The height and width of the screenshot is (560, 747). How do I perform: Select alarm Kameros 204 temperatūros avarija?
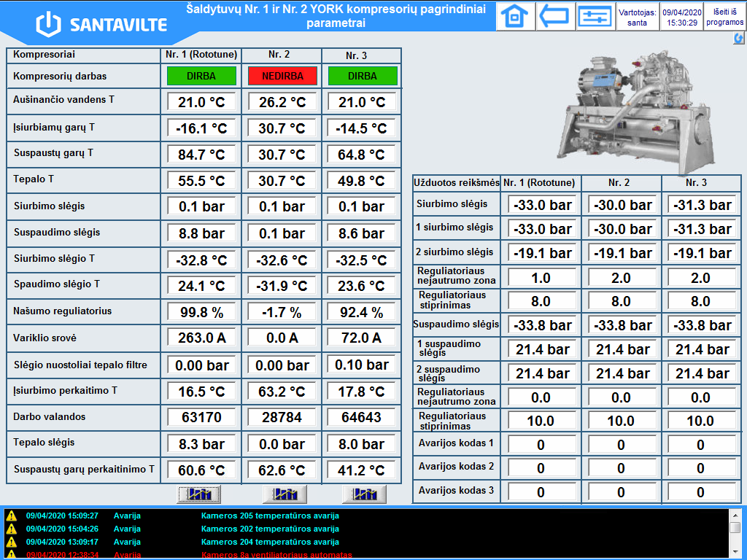click(270, 542)
